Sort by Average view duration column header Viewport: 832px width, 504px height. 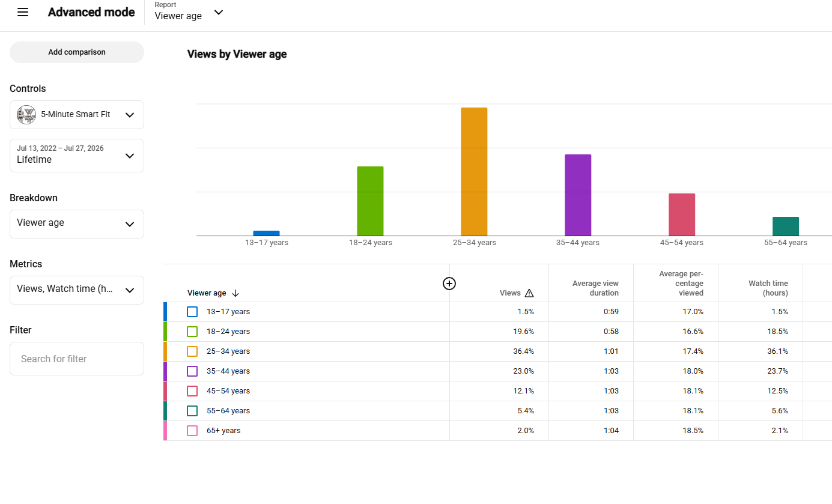[x=595, y=288]
